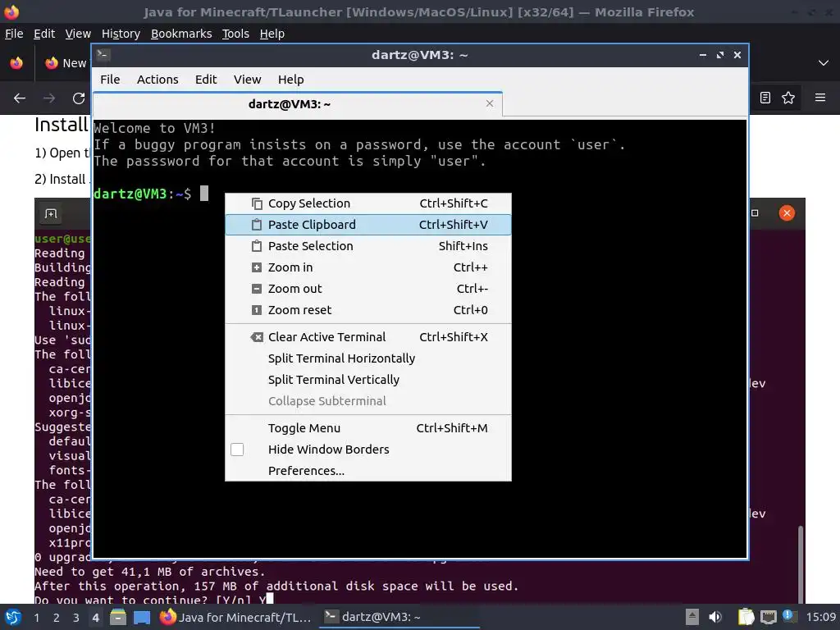Screen dimensions: 840x630
Task: Choose Toggle Menu in the context menu
Action: pyautogui.click(x=368, y=428)
